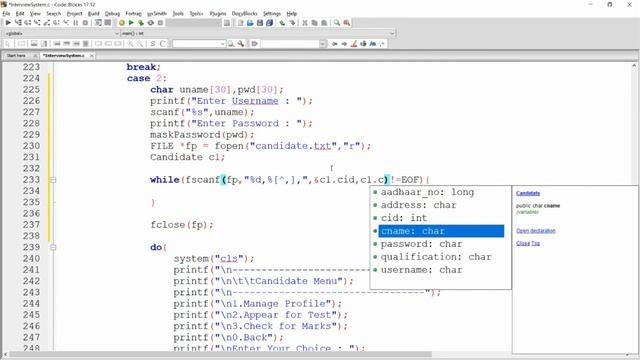
Task: Open the Debug menu
Action: pos(112,13)
